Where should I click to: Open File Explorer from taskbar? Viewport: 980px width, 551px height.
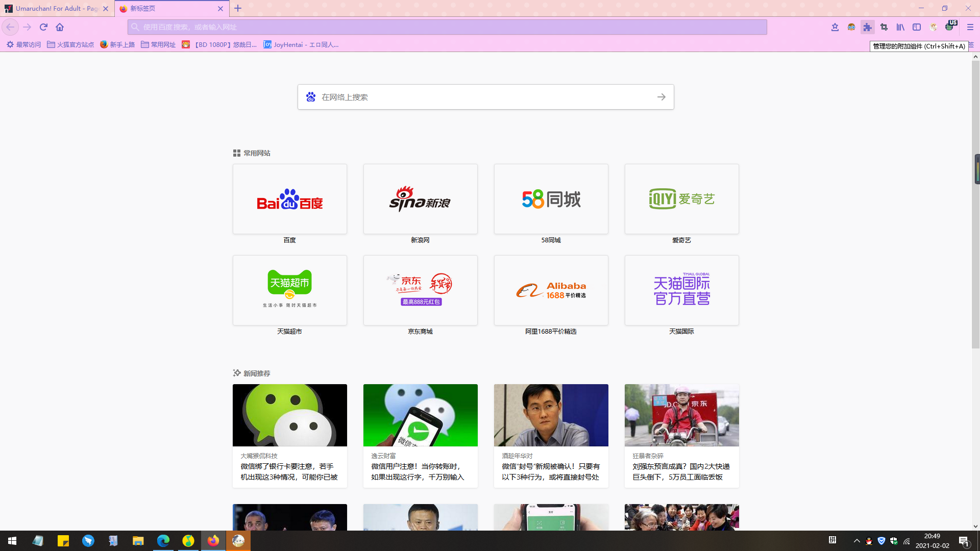pyautogui.click(x=138, y=541)
